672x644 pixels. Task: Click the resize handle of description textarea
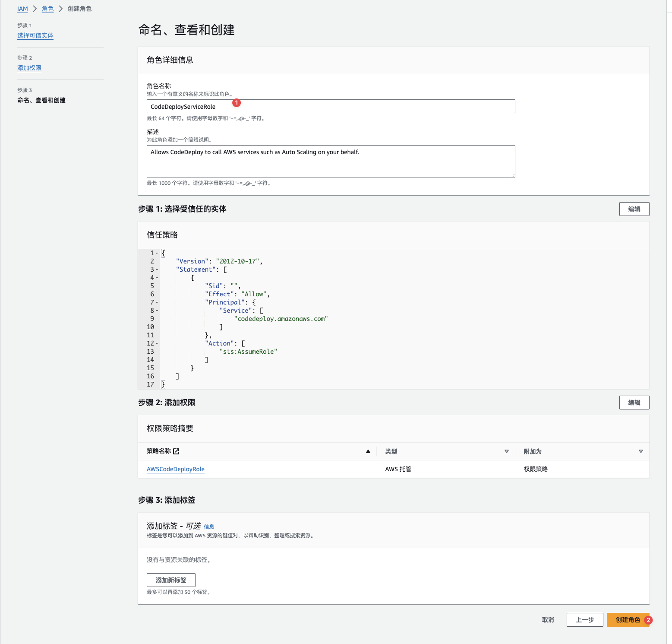513,175
